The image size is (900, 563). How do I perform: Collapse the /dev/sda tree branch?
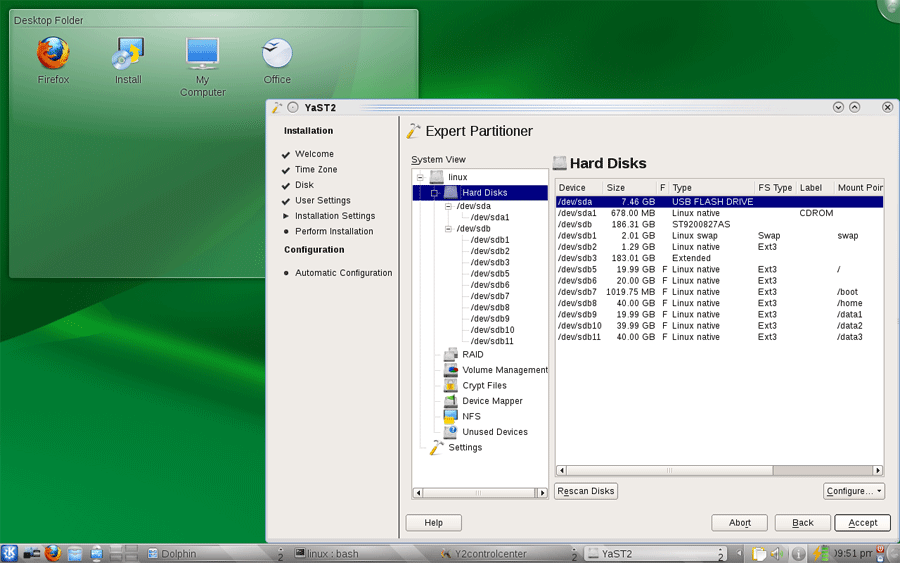click(448, 206)
